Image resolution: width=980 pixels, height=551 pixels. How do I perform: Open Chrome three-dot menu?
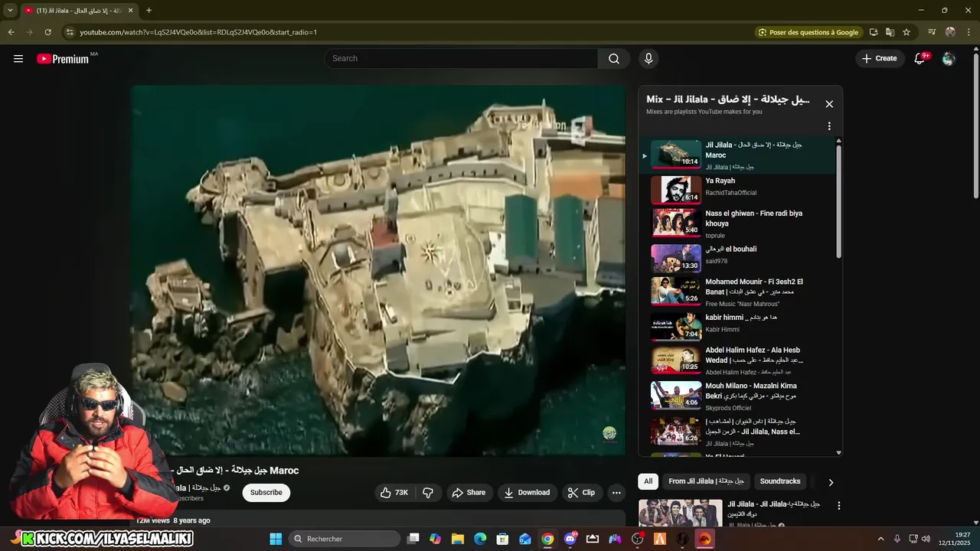969,32
